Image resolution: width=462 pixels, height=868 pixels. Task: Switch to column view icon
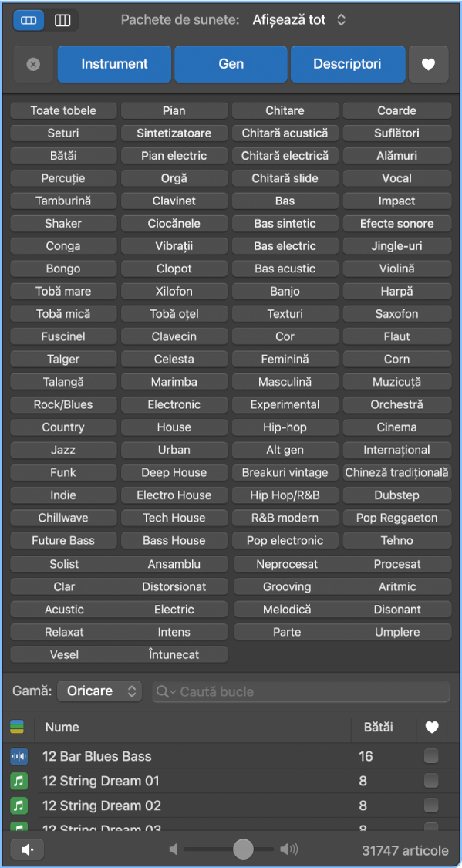[x=62, y=21]
